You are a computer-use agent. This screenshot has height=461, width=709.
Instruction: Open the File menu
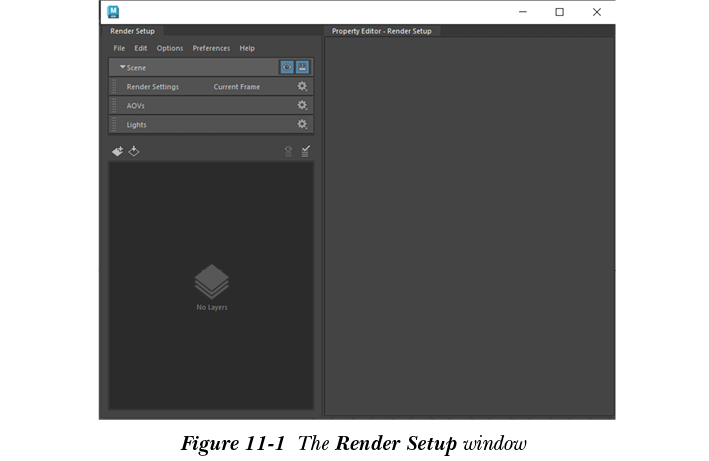pos(119,48)
